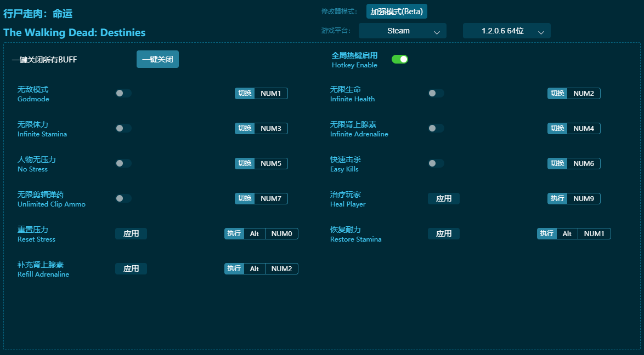
Task: Edit the NUM9 hotkey for Heal Player
Action: coord(583,198)
